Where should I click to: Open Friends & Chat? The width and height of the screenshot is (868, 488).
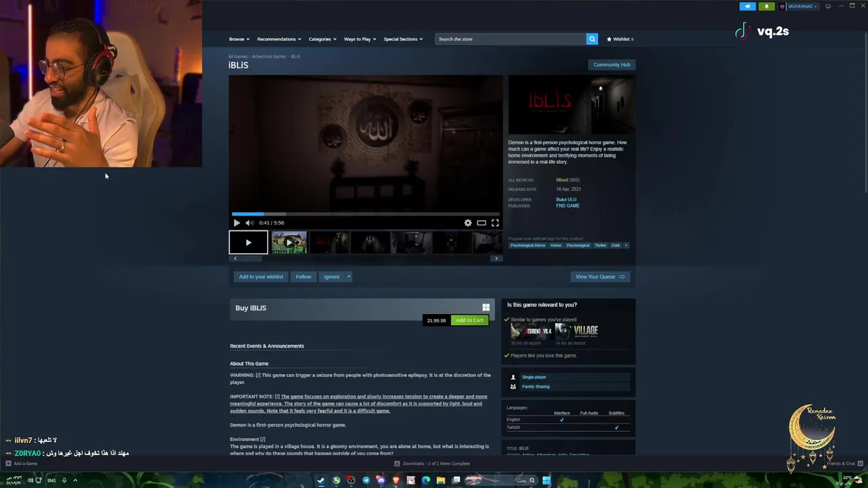pyautogui.click(x=844, y=464)
